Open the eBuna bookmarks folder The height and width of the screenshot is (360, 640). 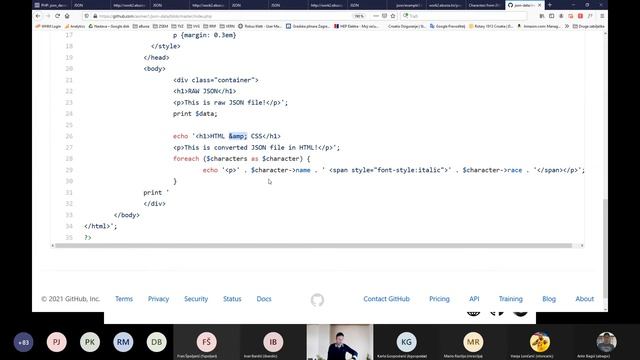(x=141, y=26)
